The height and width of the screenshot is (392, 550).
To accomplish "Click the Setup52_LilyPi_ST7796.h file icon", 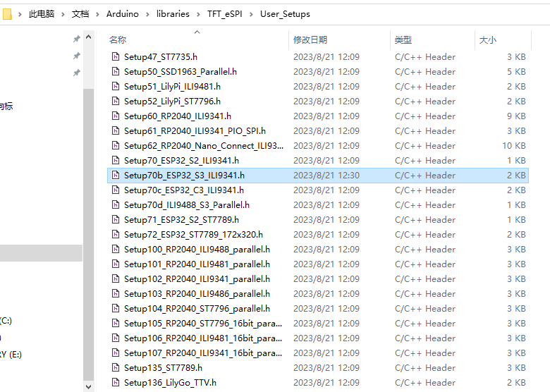I will tap(116, 101).
